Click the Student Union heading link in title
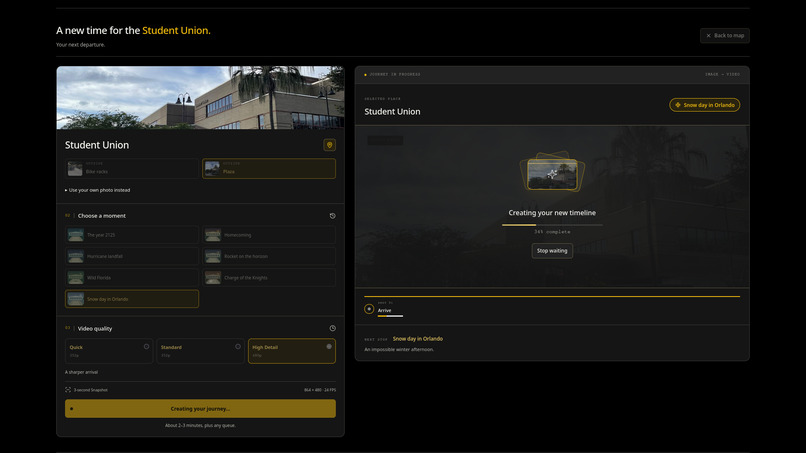The image size is (806, 453). 176,30
